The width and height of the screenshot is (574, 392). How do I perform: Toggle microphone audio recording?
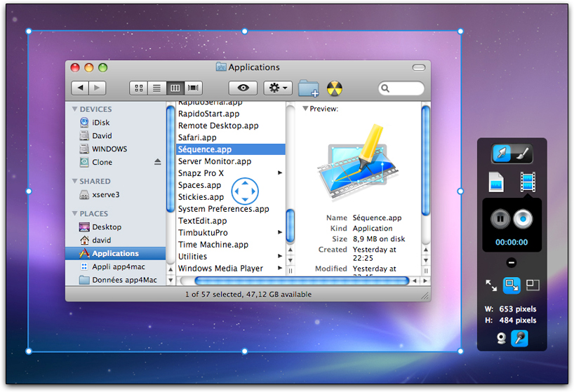[520, 338]
